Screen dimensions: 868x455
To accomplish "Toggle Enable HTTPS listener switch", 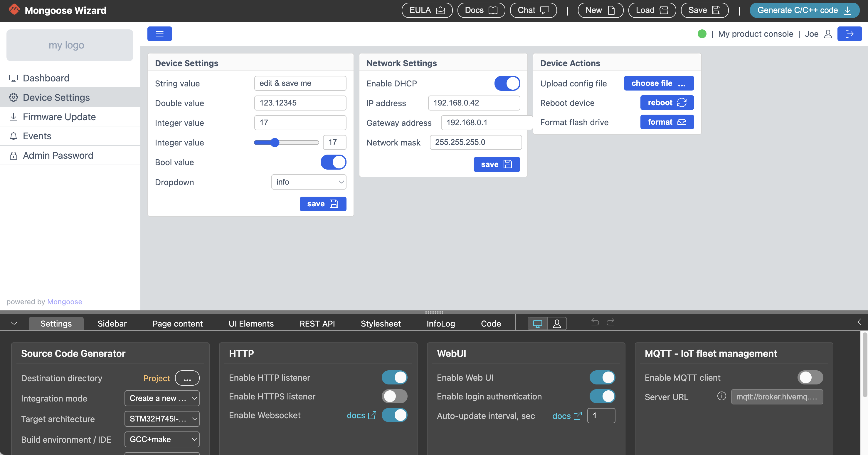I will pos(394,396).
